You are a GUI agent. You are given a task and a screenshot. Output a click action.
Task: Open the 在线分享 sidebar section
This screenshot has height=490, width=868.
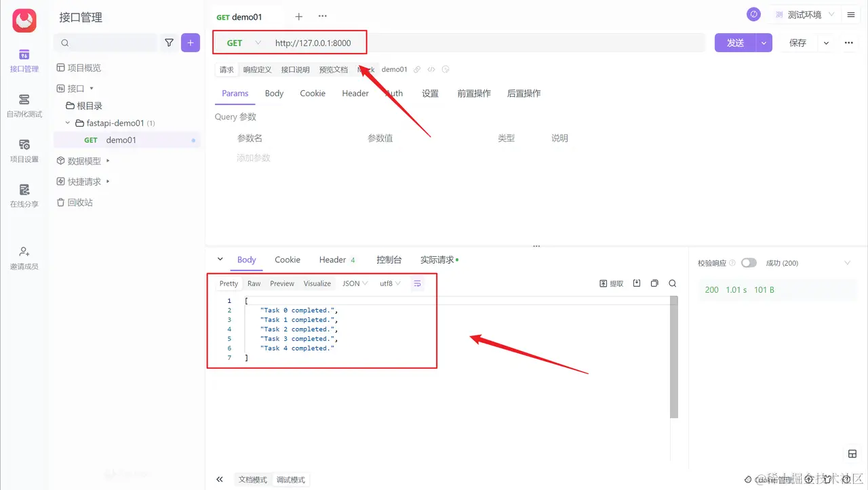point(24,196)
